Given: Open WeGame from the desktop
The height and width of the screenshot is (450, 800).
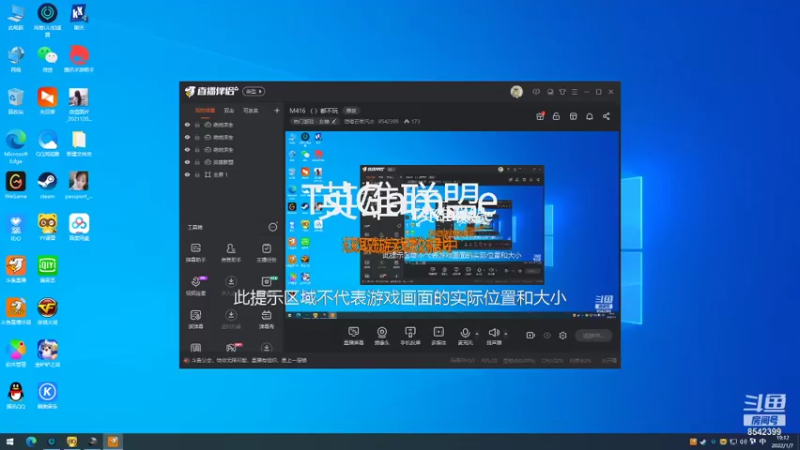Looking at the screenshot, I should point(16,186).
